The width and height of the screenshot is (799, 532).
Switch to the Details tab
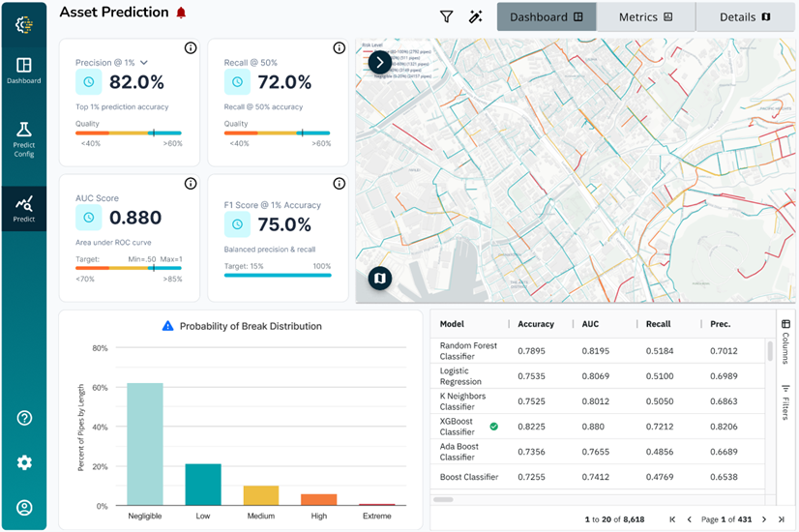(x=745, y=16)
